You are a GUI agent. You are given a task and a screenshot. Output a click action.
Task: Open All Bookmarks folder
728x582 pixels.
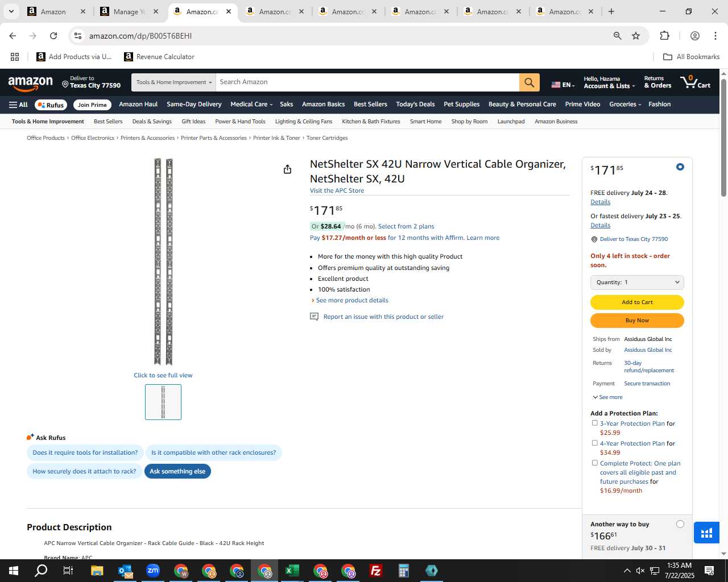point(692,57)
